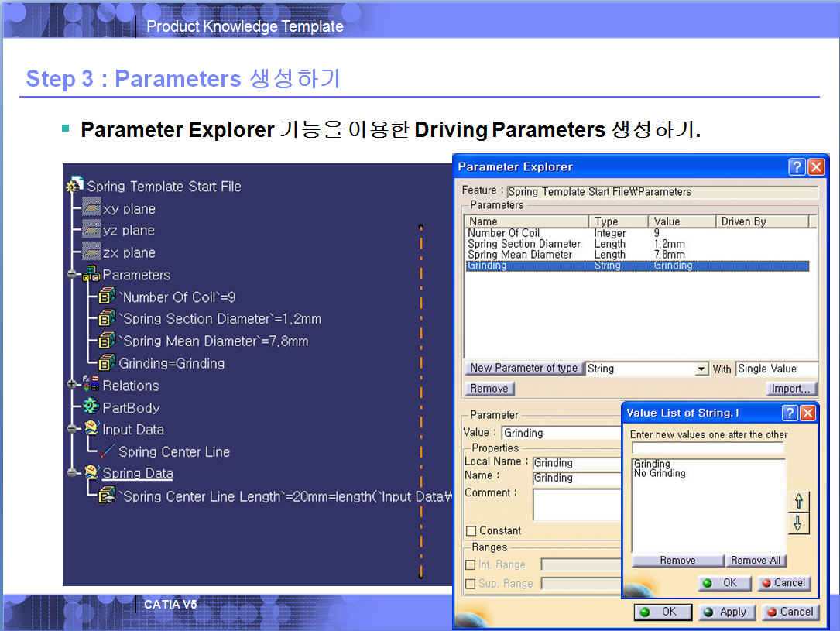Enable the Constant checkbox
This screenshot has height=631, width=840.
(471, 530)
